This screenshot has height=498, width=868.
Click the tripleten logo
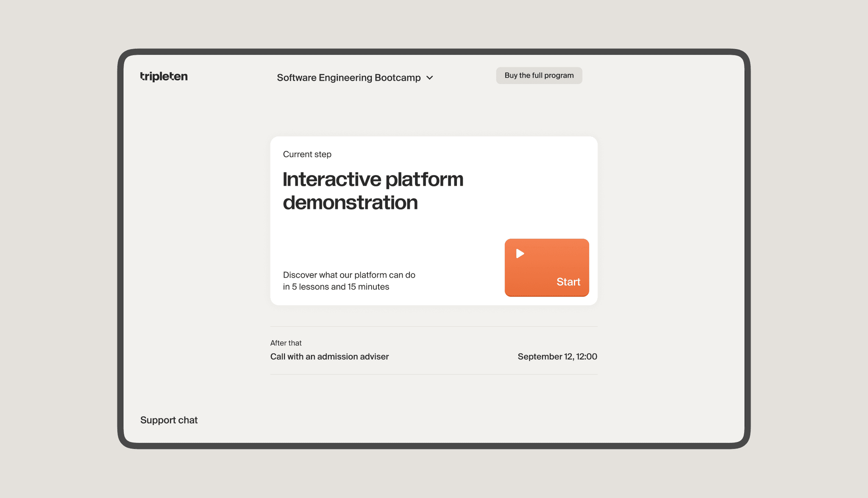click(x=164, y=77)
